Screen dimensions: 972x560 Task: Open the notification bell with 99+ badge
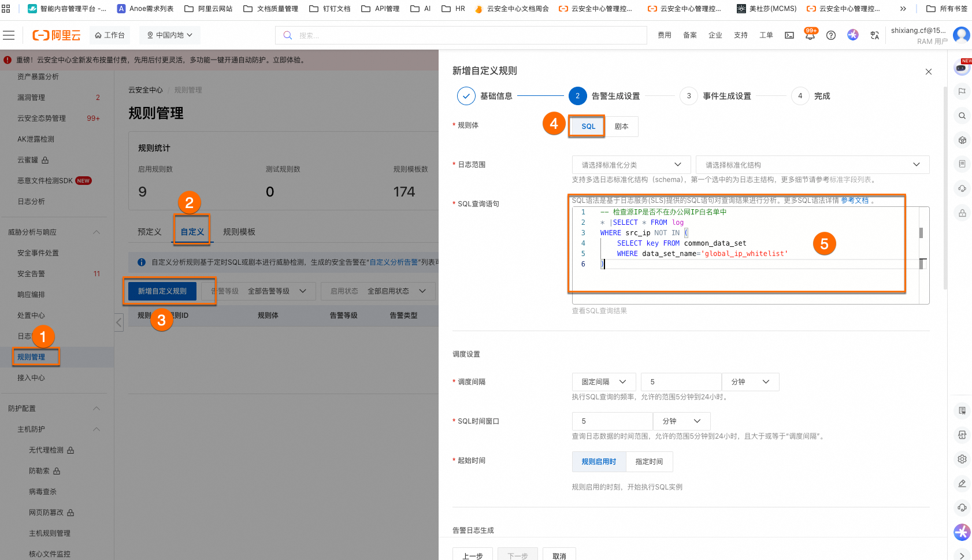pyautogui.click(x=810, y=35)
